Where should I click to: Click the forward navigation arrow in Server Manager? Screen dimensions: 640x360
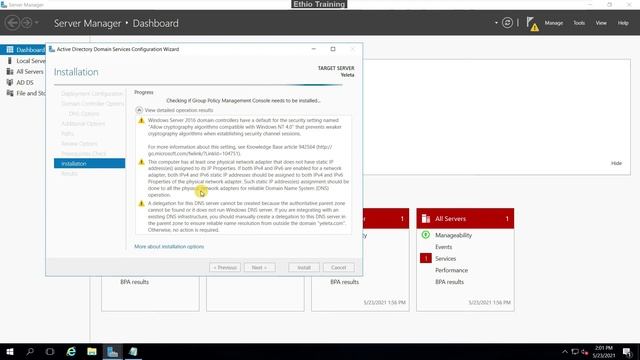tap(27, 23)
